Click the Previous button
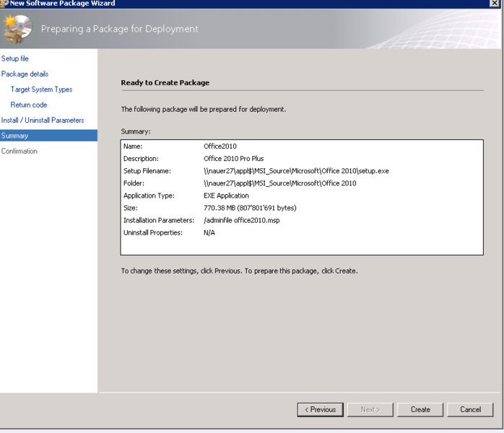Viewport: 504px width, 433px height. tap(320, 410)
